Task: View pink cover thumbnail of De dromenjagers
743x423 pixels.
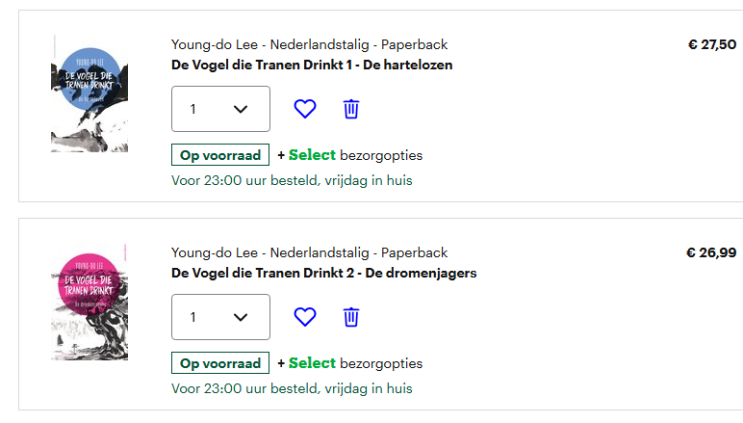Action: pos(89,301)
